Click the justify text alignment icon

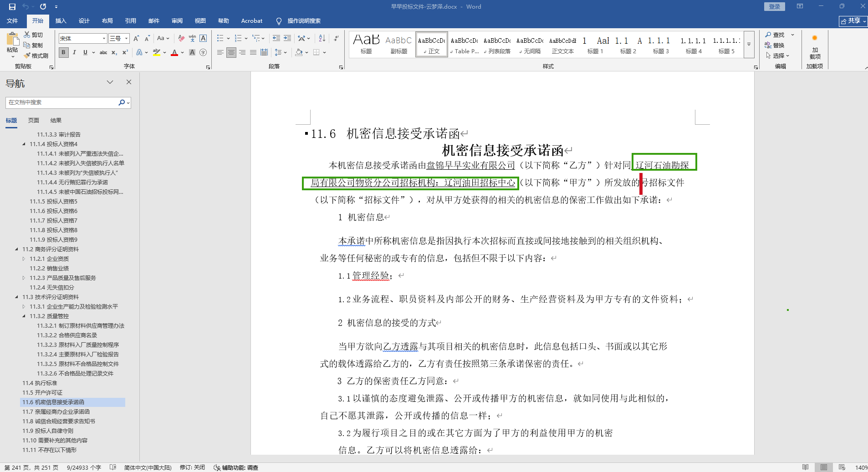(x=253, y=52)
